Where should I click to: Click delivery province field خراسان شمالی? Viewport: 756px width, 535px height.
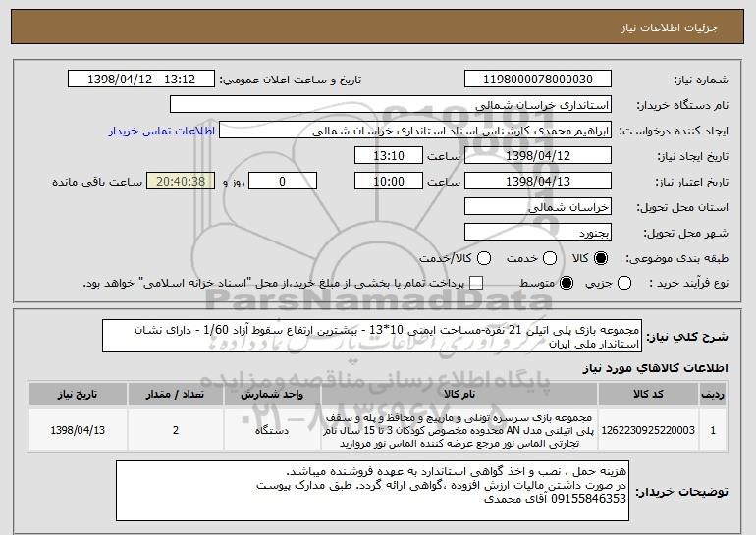coord(538,207)
